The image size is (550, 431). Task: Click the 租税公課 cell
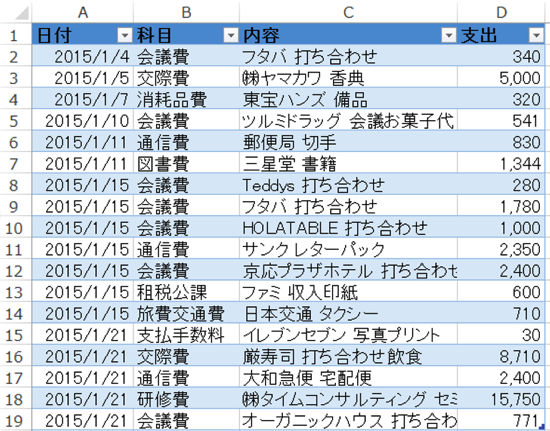click(x=187, y=292)
